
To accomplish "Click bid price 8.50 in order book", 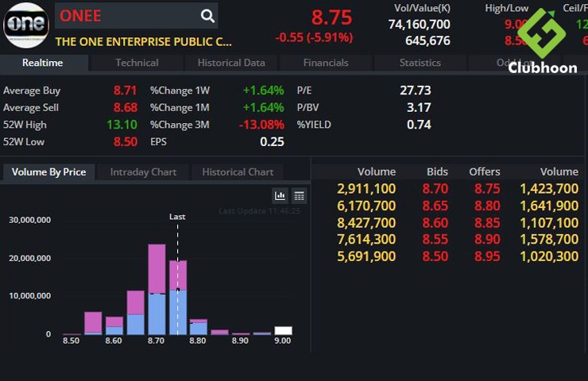I will click(x=435, y=256).
